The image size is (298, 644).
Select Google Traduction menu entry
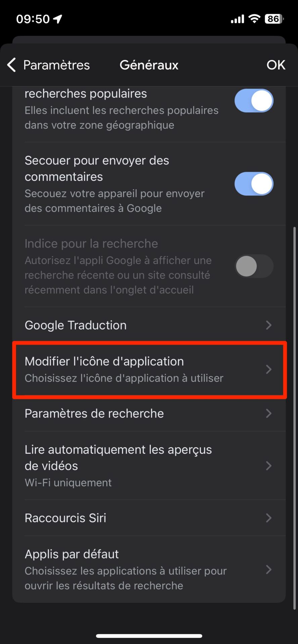click(149, 325)
